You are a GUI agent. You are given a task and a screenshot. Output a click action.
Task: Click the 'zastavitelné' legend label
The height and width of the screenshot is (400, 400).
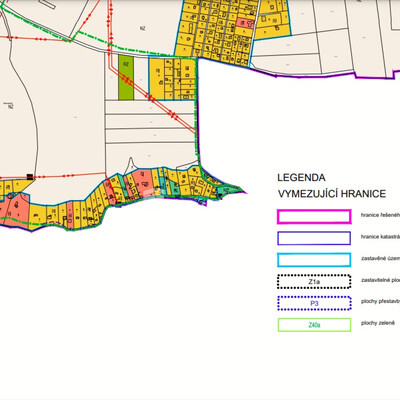380,280
